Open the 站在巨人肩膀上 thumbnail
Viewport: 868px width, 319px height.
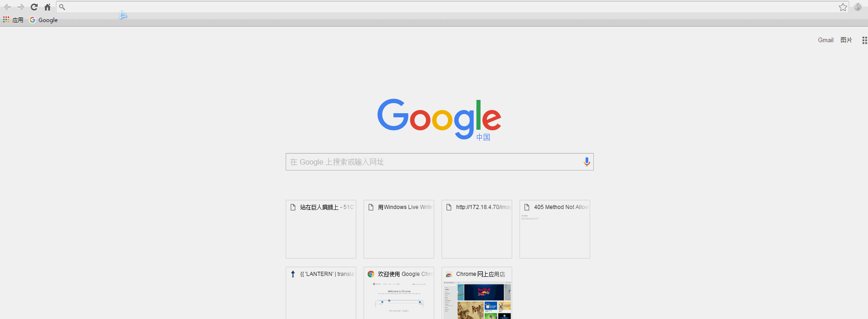[x=321, y=229]
